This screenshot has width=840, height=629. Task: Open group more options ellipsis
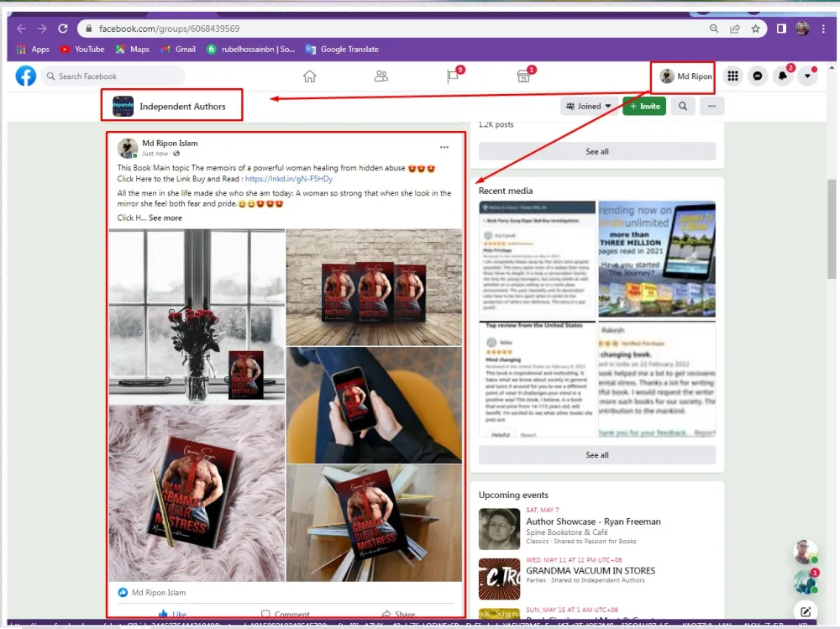711,106
